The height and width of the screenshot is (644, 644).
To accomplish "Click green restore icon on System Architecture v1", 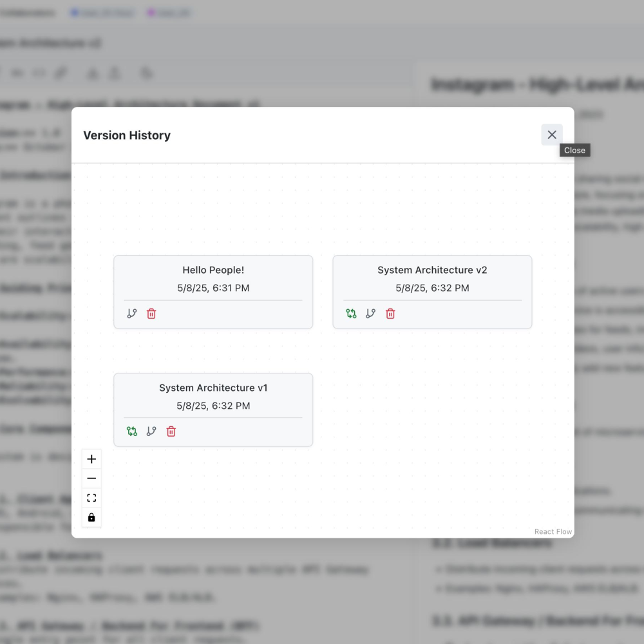I will tap(132, 431).
